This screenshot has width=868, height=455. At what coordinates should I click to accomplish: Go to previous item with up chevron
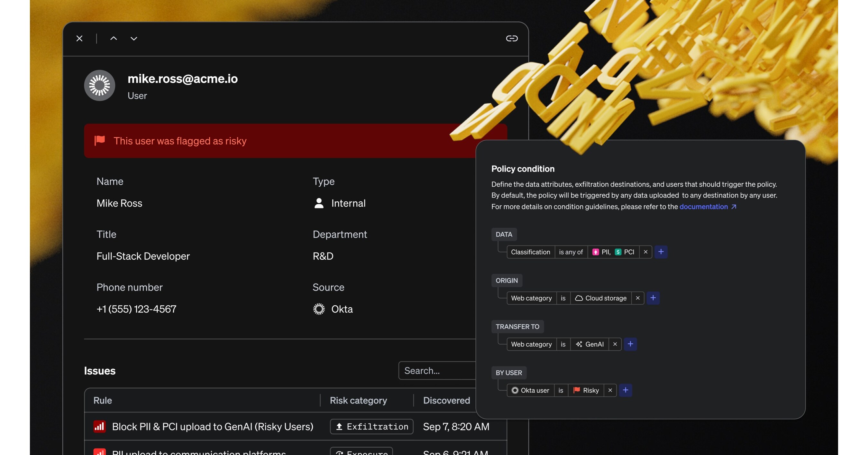[114, 38]
